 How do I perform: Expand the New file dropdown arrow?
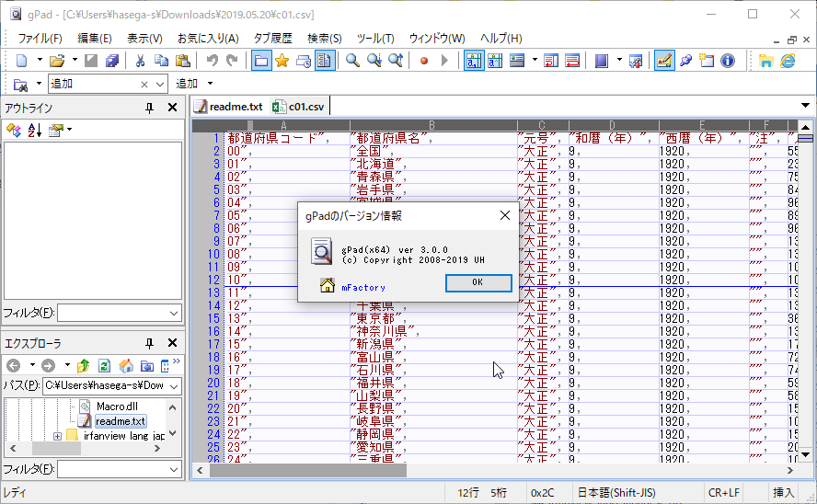coord(40,61)
